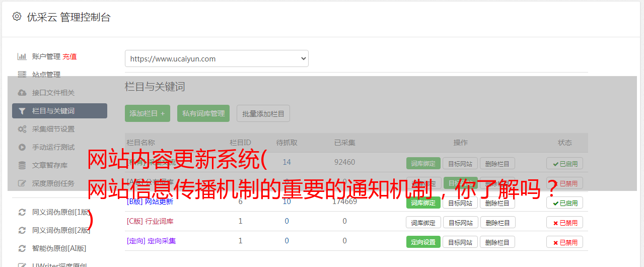Click the 174669 collected count
The height and width of the screenshot is (267, 644).
pos(344,202)
